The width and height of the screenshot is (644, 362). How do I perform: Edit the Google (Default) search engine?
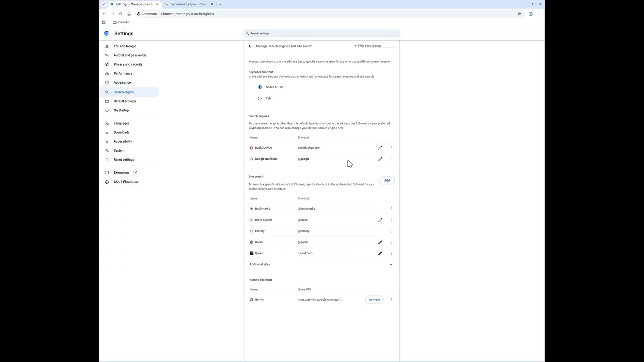point(380,159)
